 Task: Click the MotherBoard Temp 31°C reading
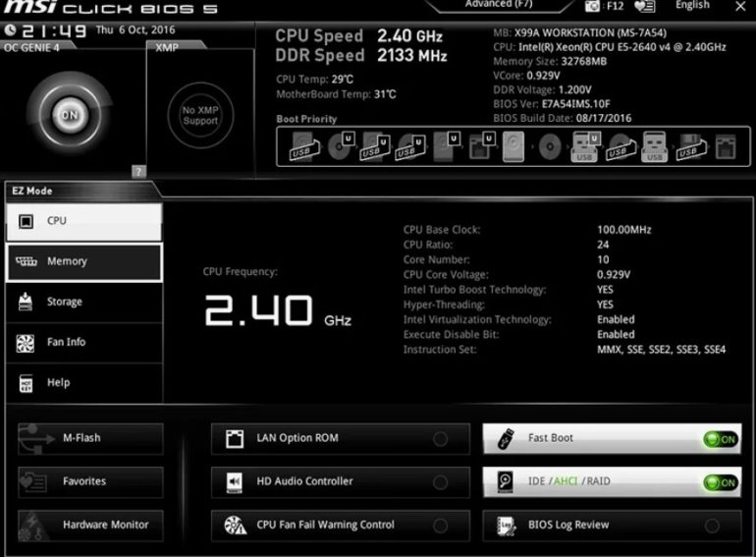336,94
